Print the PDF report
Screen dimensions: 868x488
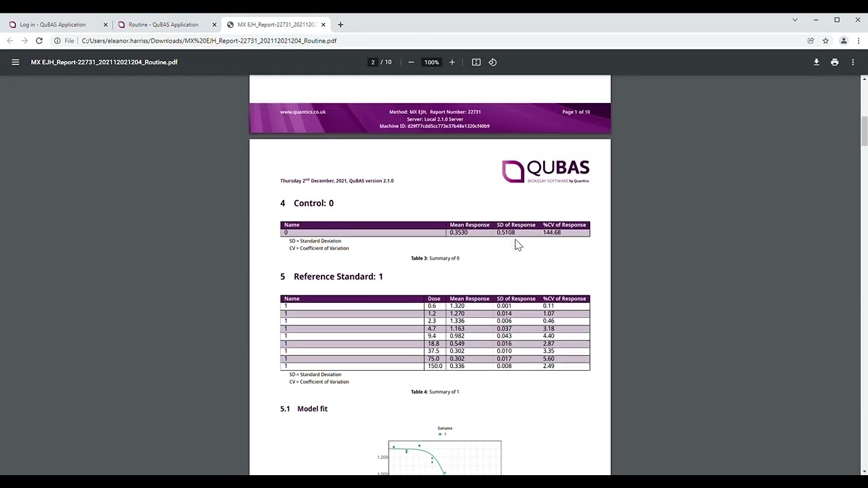click(x=835, y=62)
